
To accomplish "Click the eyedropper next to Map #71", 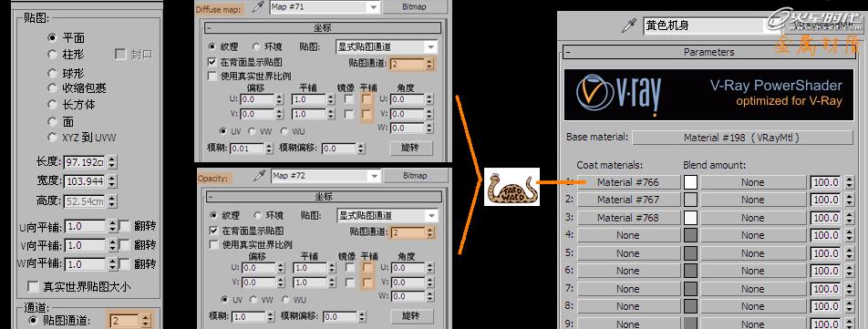I will coord(259,7).
